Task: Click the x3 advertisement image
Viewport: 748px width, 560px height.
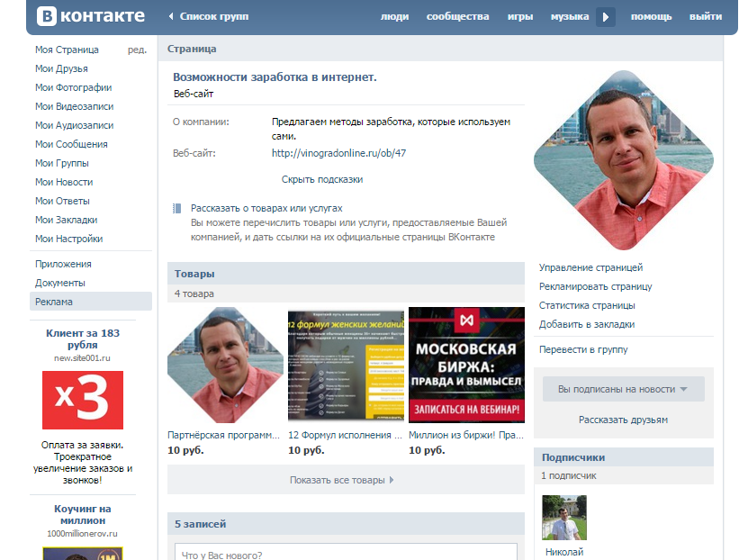Action: pos(83,400)
